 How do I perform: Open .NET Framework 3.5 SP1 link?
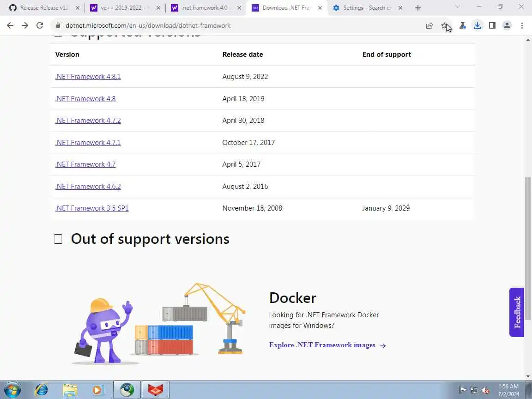point(92,208)
